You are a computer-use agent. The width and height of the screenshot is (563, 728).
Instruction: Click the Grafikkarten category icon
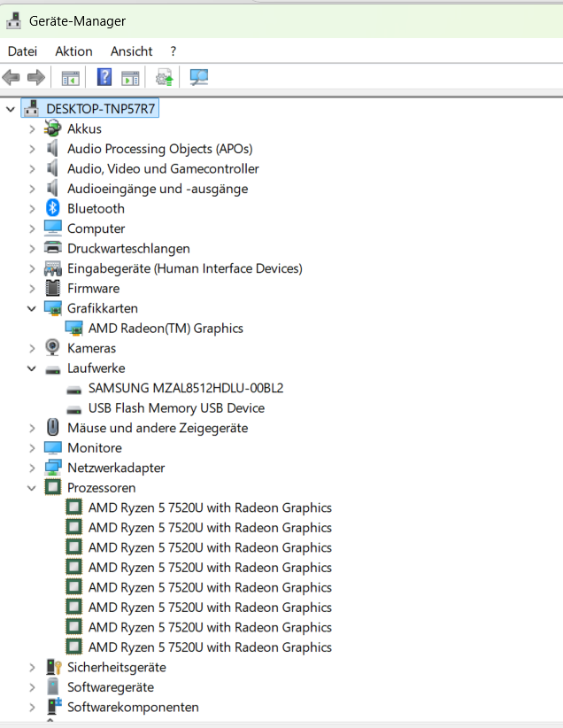53,308
